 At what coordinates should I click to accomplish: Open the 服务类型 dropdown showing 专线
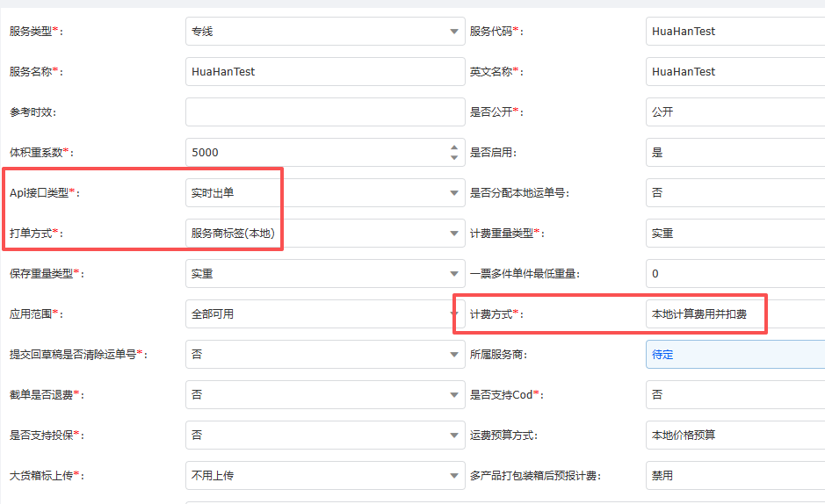tap(324, 32)
